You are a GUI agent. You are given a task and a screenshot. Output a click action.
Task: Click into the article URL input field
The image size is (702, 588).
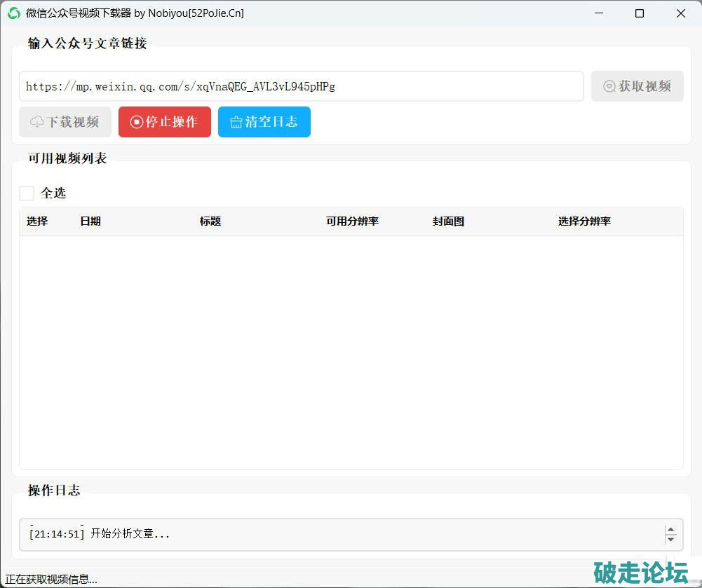[x=302, y=86]
